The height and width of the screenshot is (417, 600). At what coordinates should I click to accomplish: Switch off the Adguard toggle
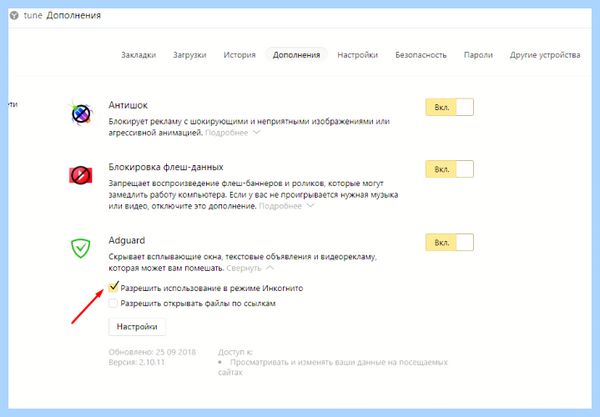pos(450,243)
